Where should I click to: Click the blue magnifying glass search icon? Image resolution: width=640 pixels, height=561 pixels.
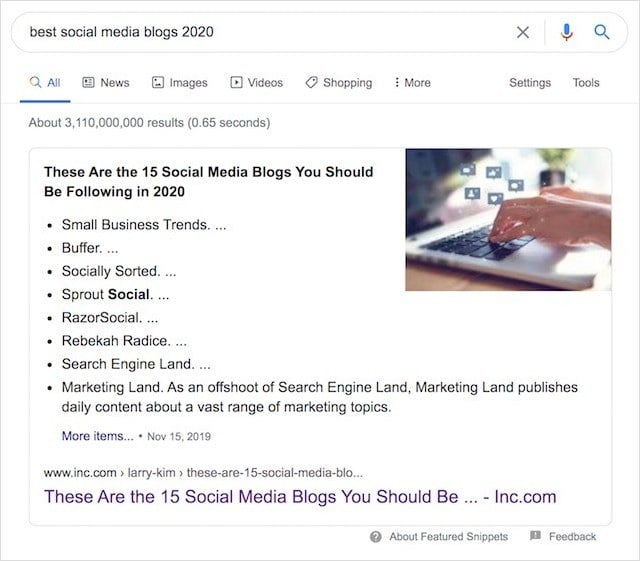pyautogui.click(x=601, y=32)
